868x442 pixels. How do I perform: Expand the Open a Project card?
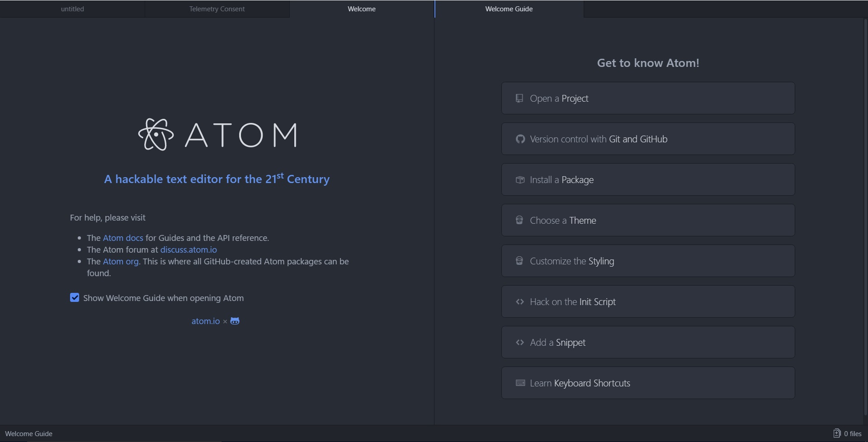click(x=648, y=98)
